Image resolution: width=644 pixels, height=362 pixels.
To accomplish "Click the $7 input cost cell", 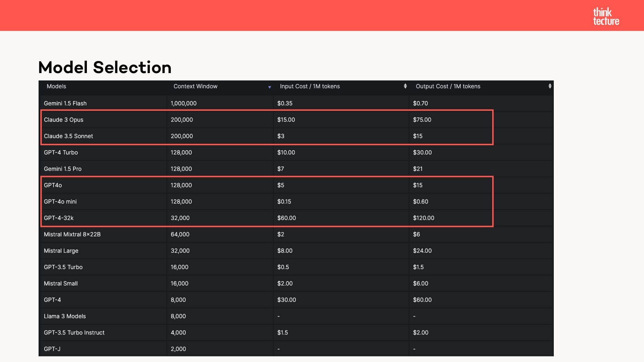I will (280, 169).
